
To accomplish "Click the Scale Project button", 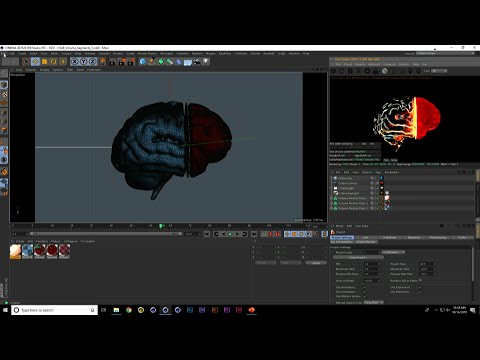I will [358, 257].
